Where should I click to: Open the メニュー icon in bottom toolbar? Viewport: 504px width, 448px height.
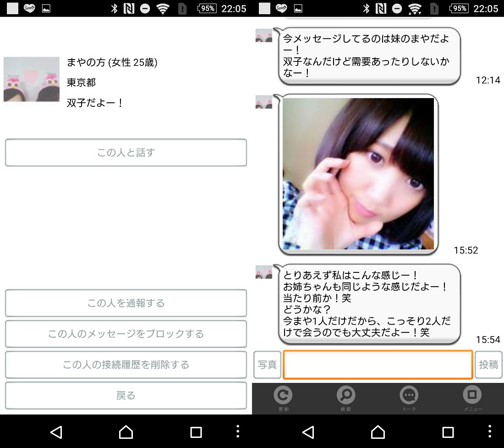click(x=472, y=397)
